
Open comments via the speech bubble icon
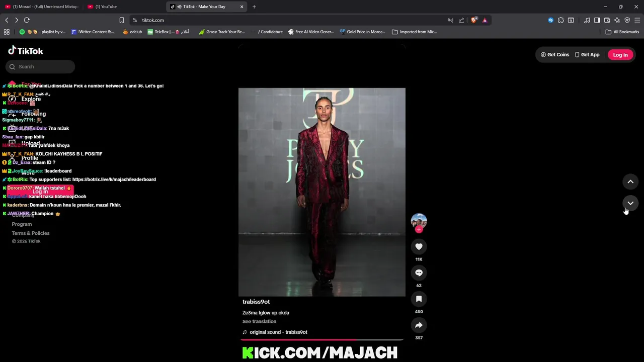click(x=419, y=273)
